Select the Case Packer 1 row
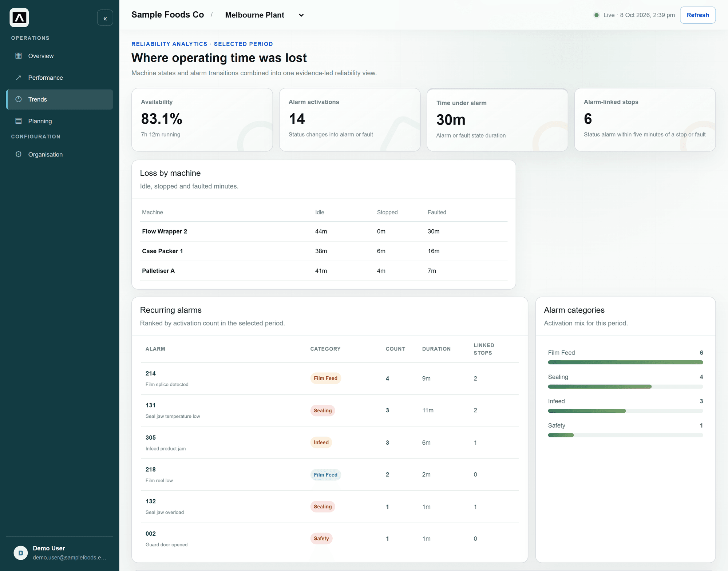This screenshot has height=571, width=728. [324, 251]
